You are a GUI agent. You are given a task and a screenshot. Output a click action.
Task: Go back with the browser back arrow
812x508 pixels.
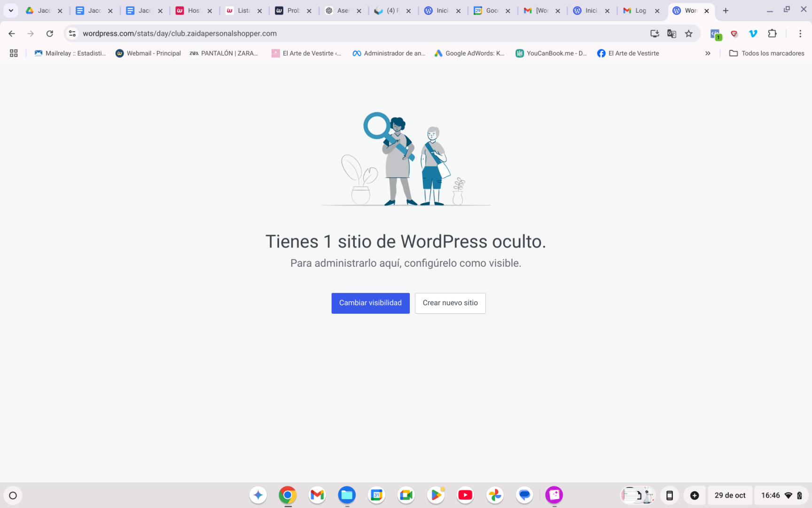(x=12, y=33)
